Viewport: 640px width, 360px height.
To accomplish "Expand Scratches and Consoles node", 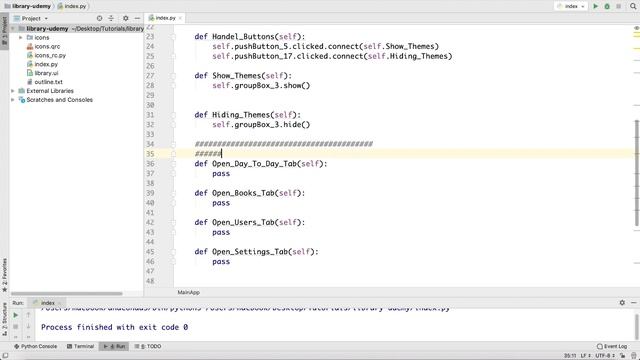I will click(x=13, y=100).
